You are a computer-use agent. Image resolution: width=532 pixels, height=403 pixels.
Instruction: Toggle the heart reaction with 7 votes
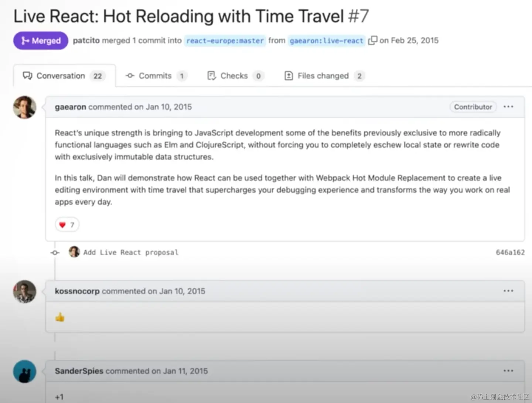(67, 225)
